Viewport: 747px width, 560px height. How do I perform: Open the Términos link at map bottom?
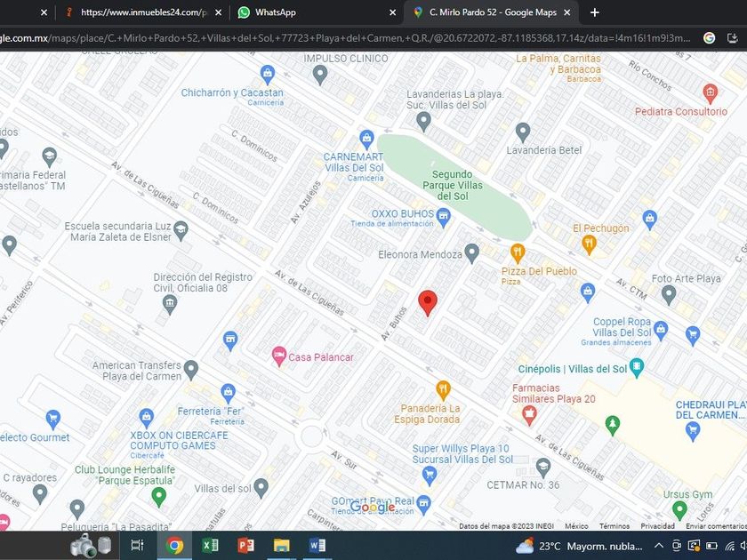pos(614,526)
